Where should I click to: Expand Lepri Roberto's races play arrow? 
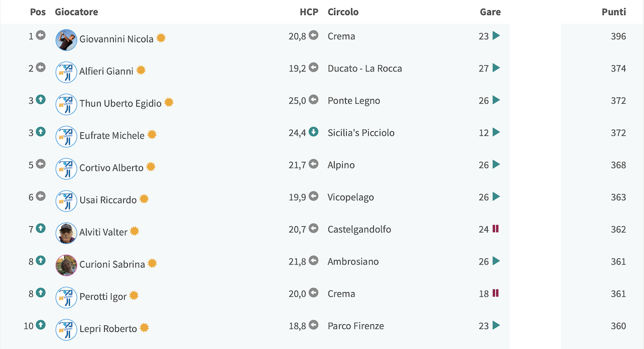click(496, 325)
